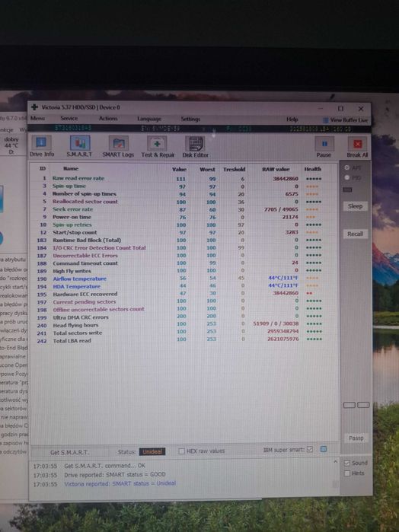399x532 pixels.
Task: Click the Recall button
Action: (x=355, y=234)
